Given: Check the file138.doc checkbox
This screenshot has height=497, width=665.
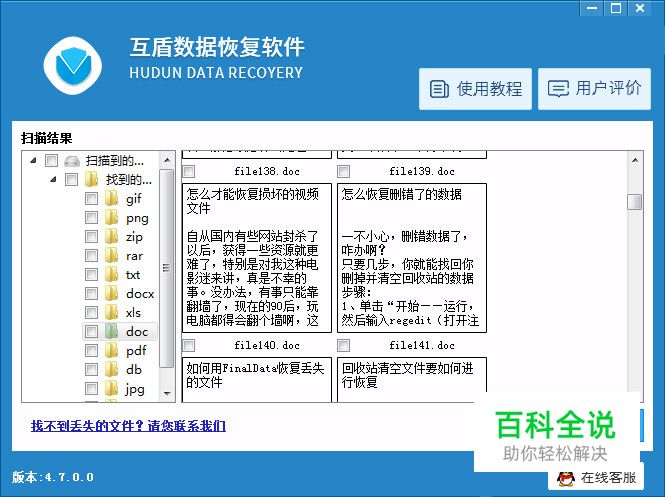Looking at the screenshot, I should tap(189, 171).
